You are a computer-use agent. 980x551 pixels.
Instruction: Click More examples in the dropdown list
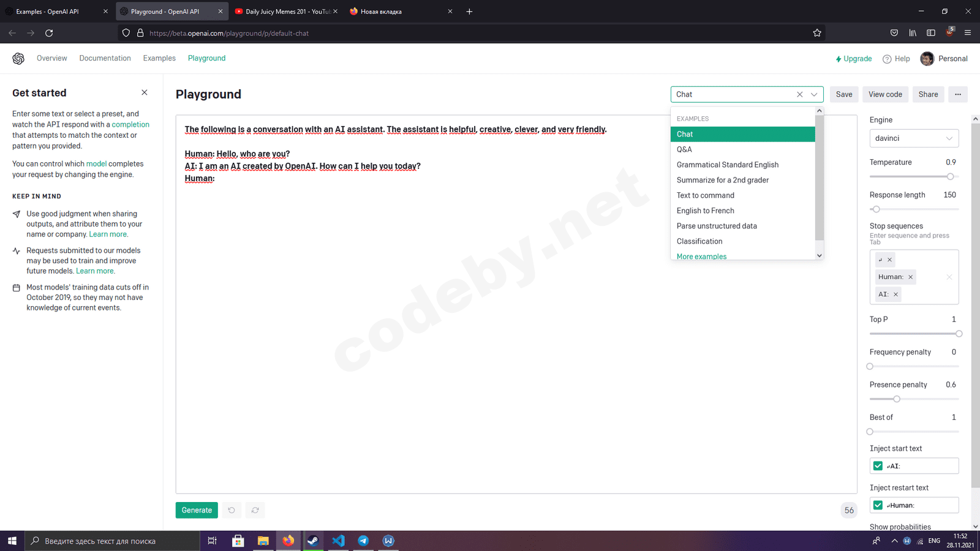(x=701, y=256)
